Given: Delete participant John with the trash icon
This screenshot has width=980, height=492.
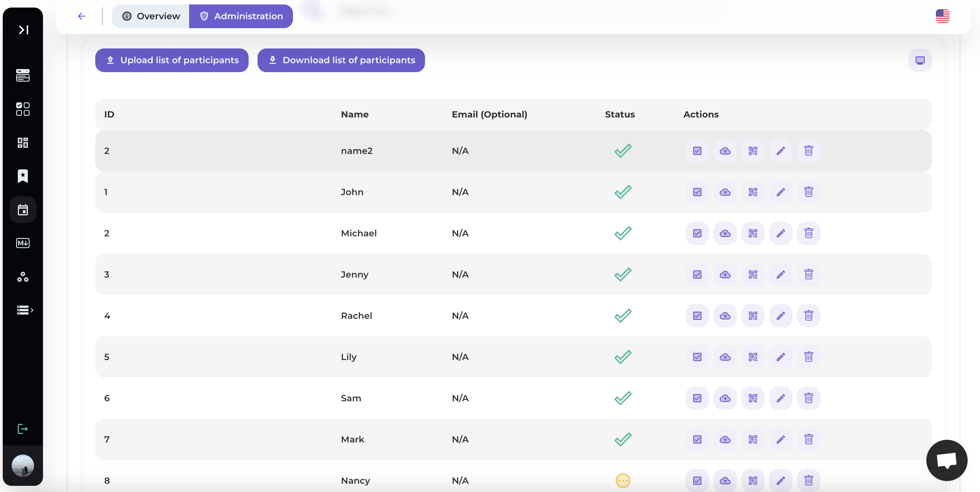Looking at the screenshot, I should (808, 192).
